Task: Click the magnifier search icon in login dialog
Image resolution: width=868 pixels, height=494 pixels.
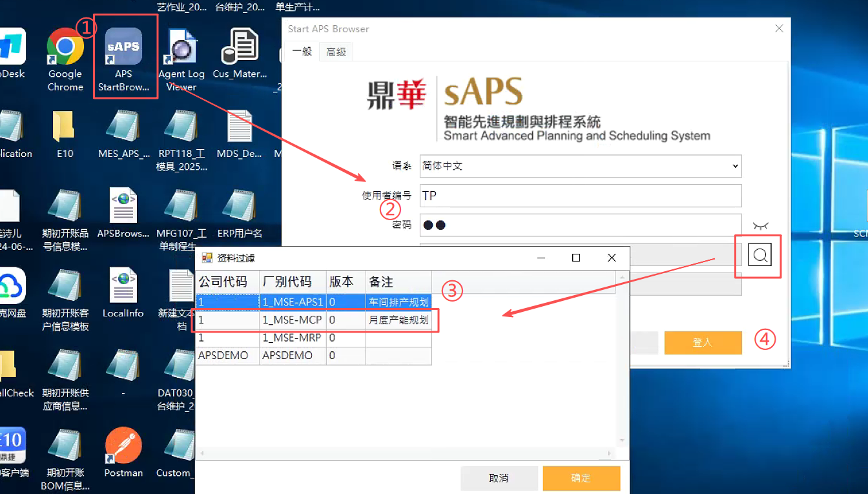Action: click(760, 255)
